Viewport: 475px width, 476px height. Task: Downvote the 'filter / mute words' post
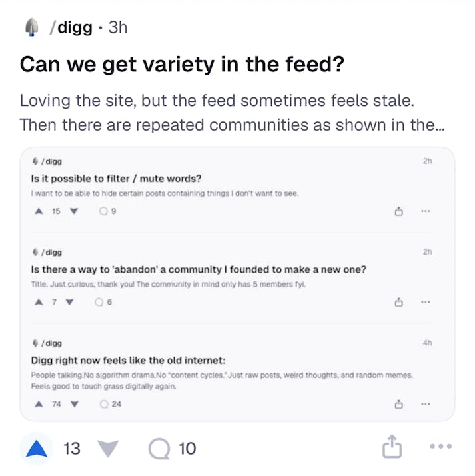74,211
